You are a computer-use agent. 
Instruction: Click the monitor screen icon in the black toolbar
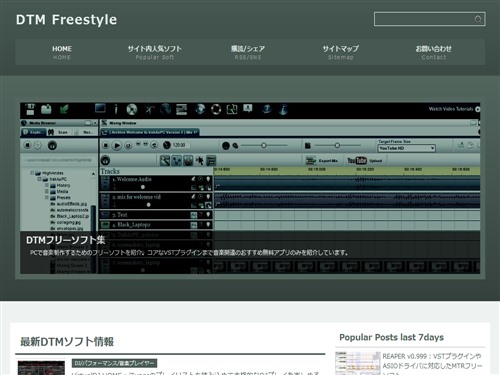tap(100, 109)
